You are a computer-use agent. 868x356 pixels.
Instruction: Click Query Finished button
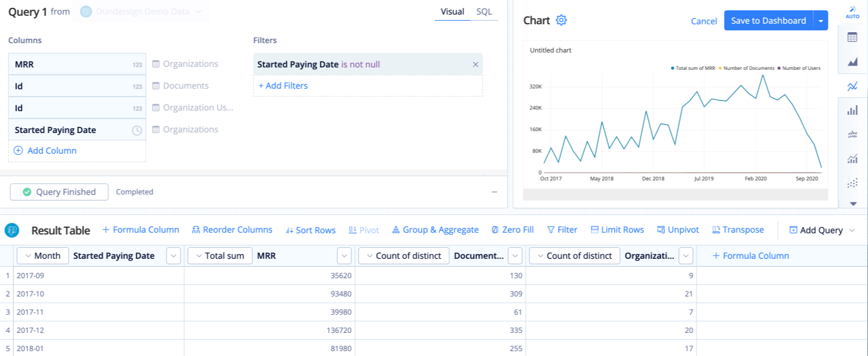pyautogui.click(x=59, y=192)
